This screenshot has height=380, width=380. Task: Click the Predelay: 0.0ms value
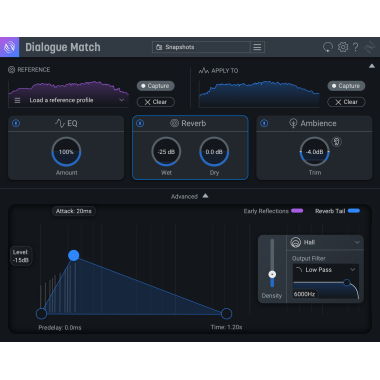coord(60,328)
